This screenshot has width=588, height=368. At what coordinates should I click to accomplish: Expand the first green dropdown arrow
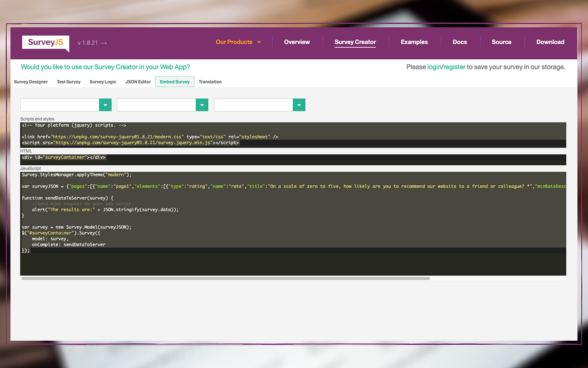(105, 105)
